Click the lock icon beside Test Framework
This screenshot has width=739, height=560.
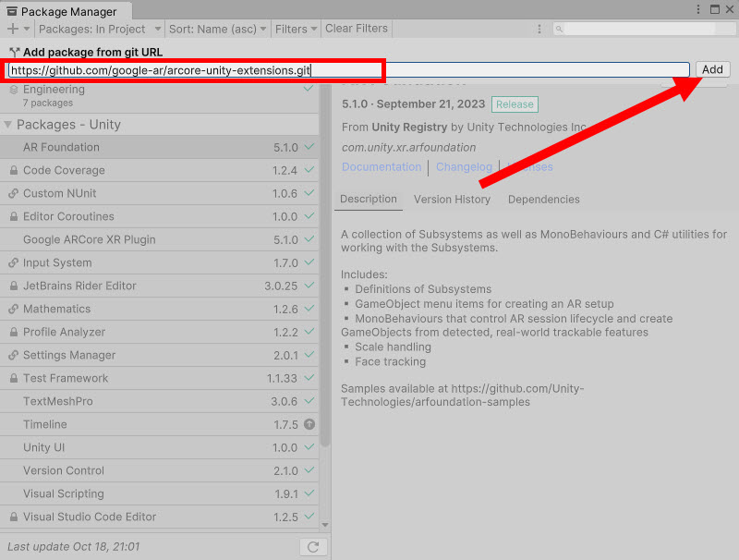tap(14, 378)
